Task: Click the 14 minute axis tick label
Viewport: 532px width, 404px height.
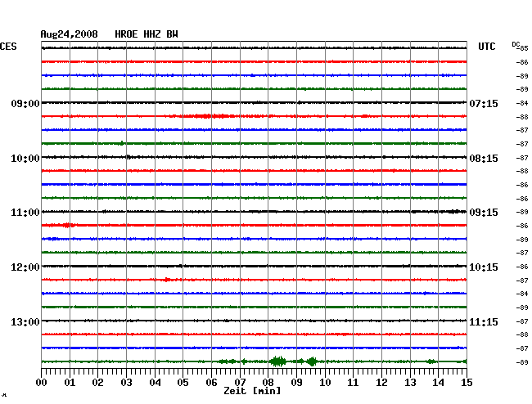Action: tap(438, 383)
